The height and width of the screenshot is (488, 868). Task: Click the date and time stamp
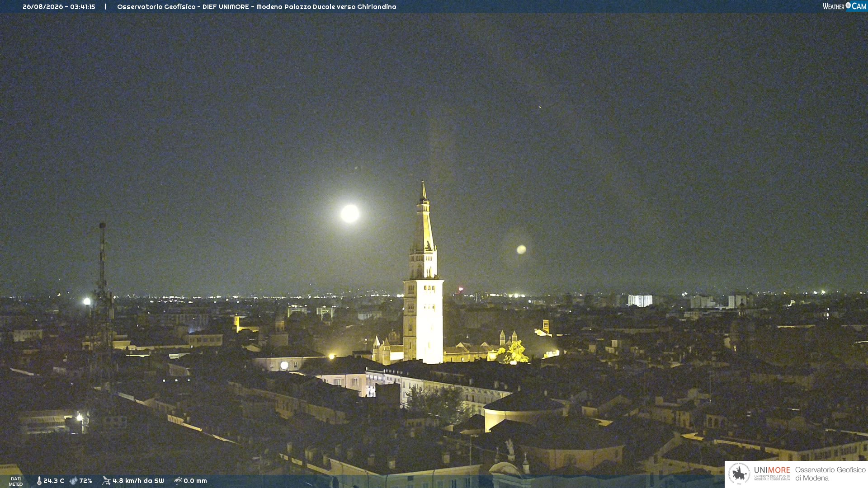59,7
